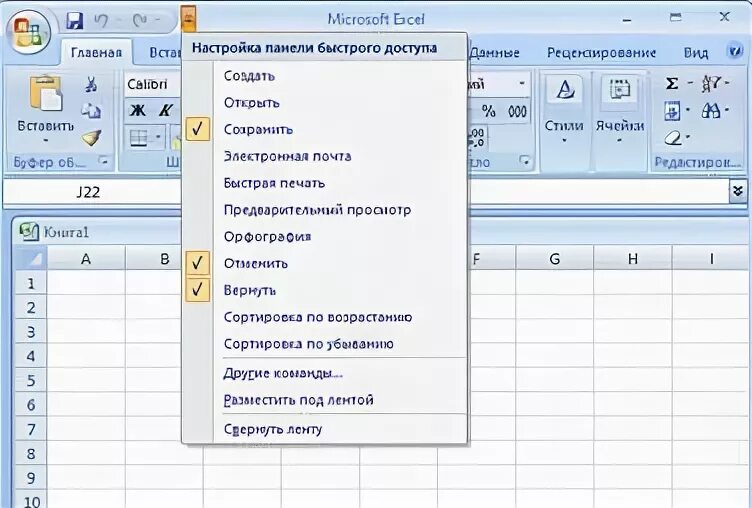Select column A header
The width and height of the screenshot is (752, 508).
point(86,259)
